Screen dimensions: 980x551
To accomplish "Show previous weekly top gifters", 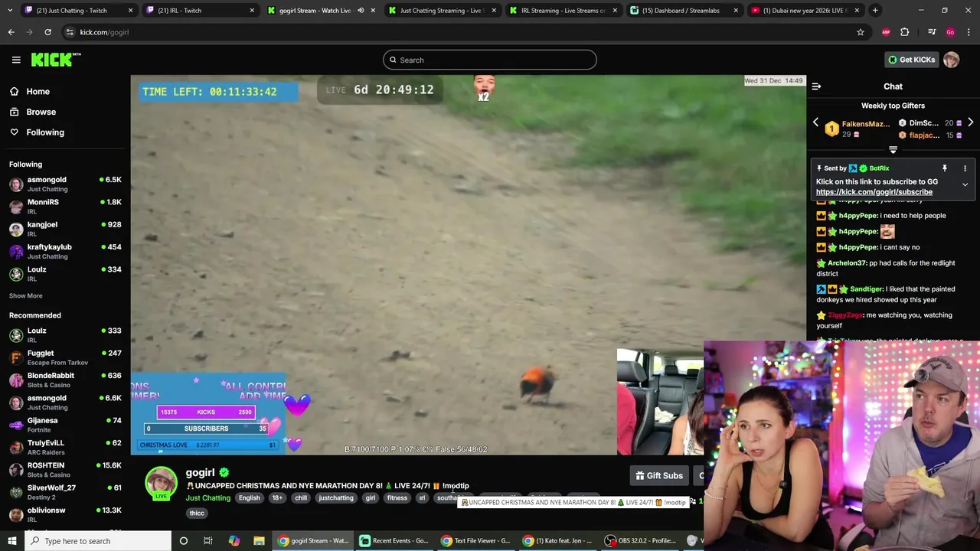I will coord(815,122).
